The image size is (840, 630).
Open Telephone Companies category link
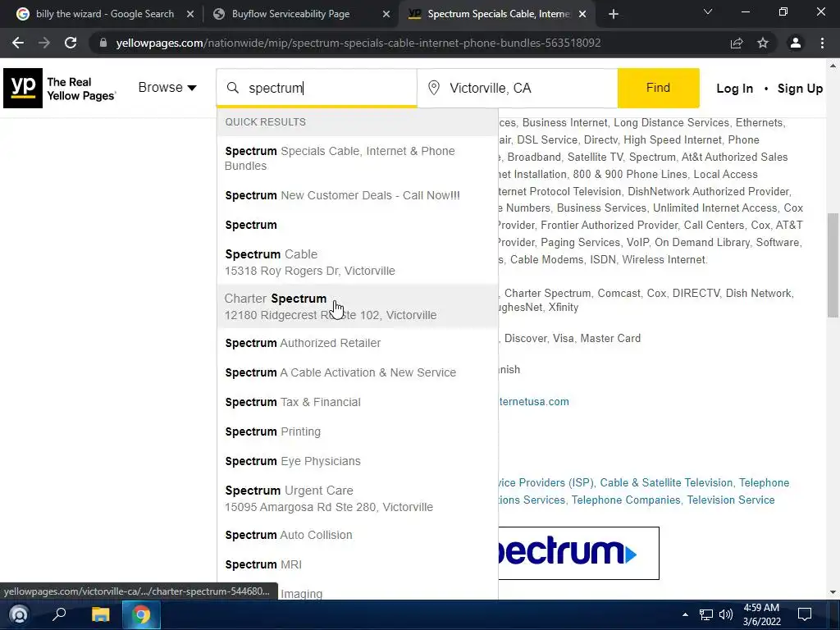[x=626, y=500]
